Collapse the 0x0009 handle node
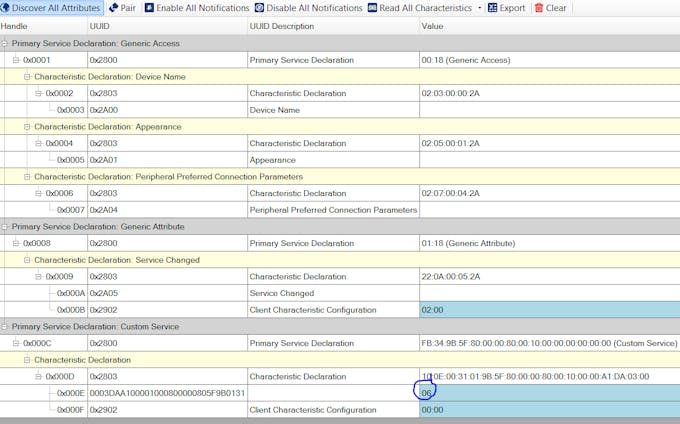 pyautogui.click(x=39, y=277)
